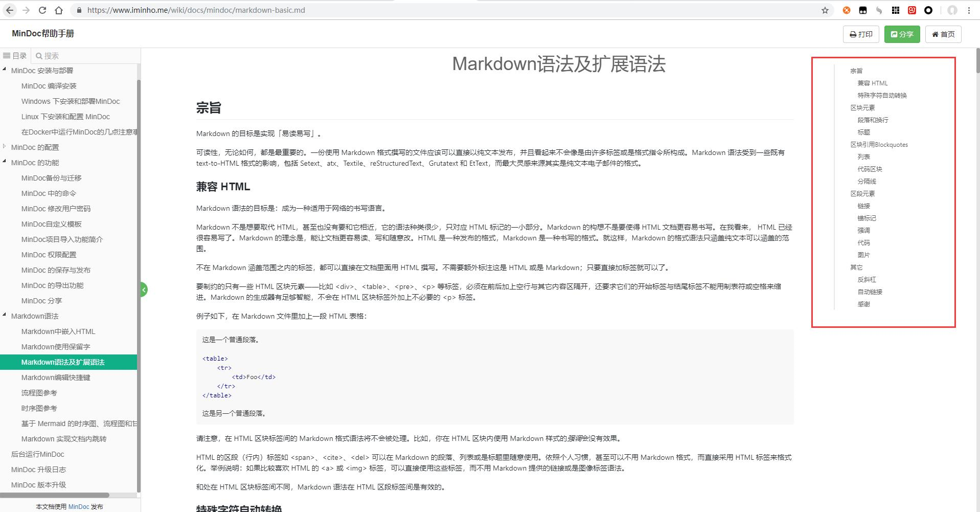The width and height of the screenshot is (980, 512).
Task: Open the bookmark star in the address bar
Action: coord(825,10)
